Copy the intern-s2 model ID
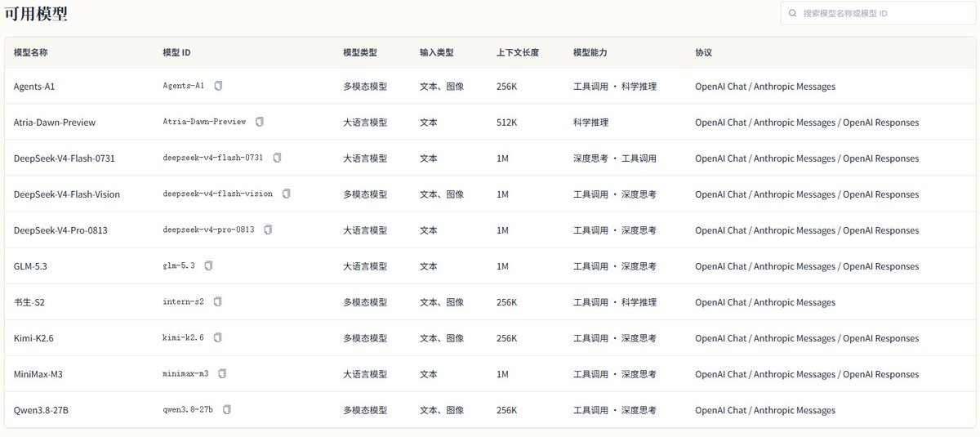 pos(217,301)
